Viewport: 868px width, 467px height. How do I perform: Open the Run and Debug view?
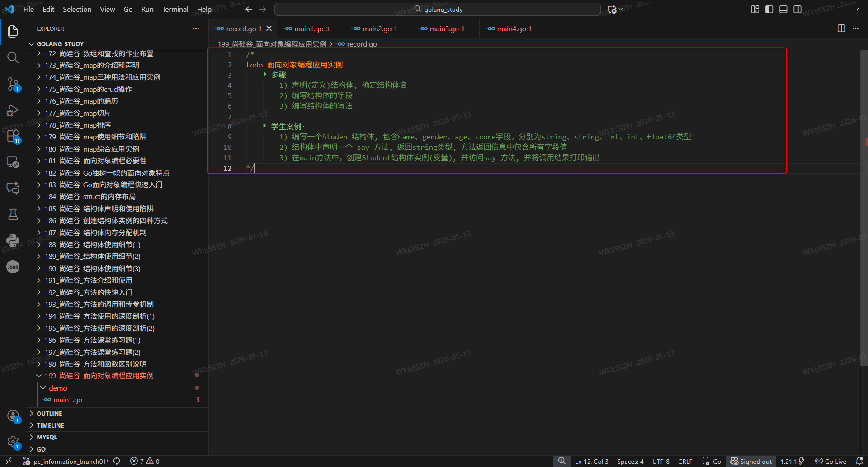point(13,110)
